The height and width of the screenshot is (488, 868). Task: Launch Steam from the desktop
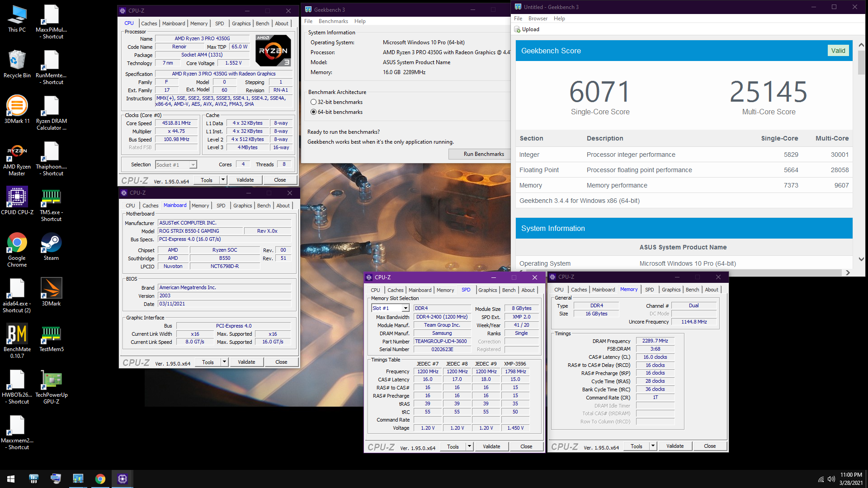coord(51,247)
